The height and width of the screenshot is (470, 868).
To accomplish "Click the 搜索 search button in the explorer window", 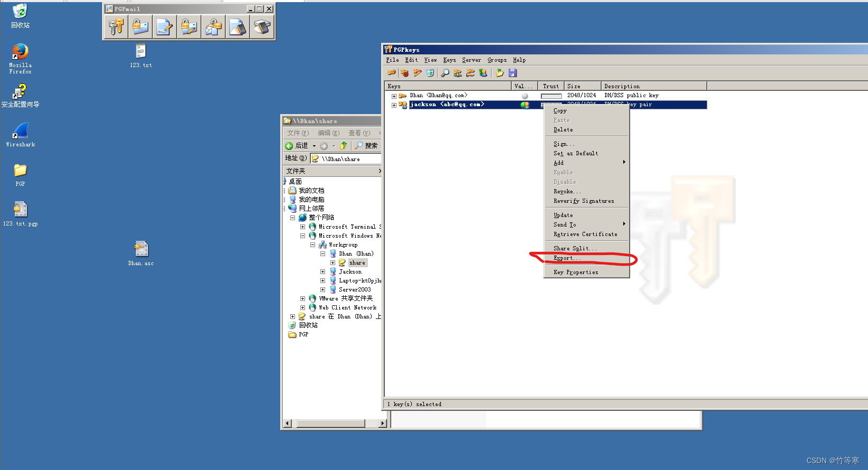I will pos(366,146).
